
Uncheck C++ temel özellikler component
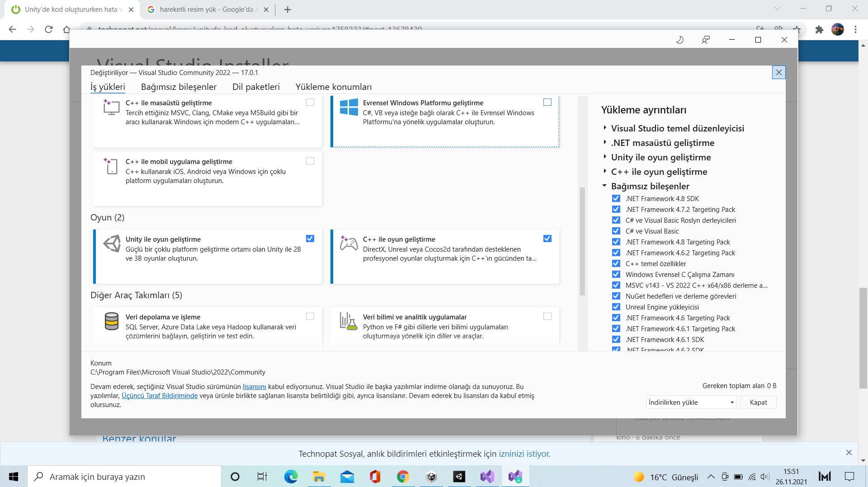pyautogui.click(x=616, y=263)
